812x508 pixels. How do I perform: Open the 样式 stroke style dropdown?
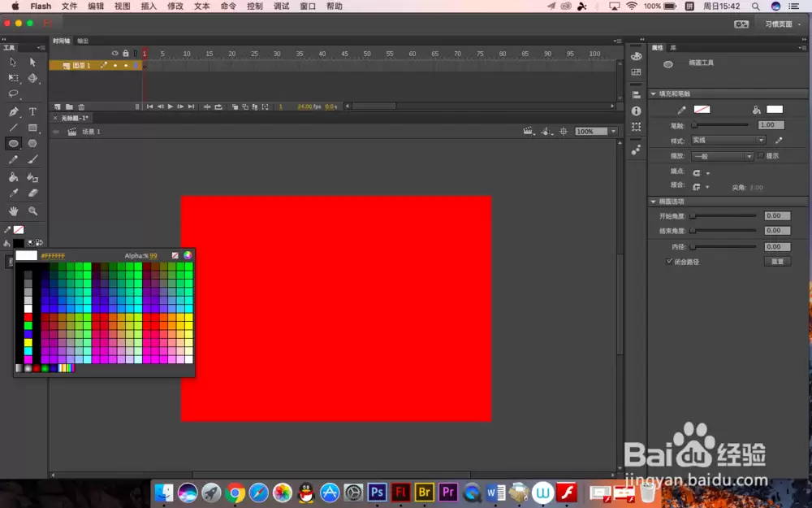(728, 141)
